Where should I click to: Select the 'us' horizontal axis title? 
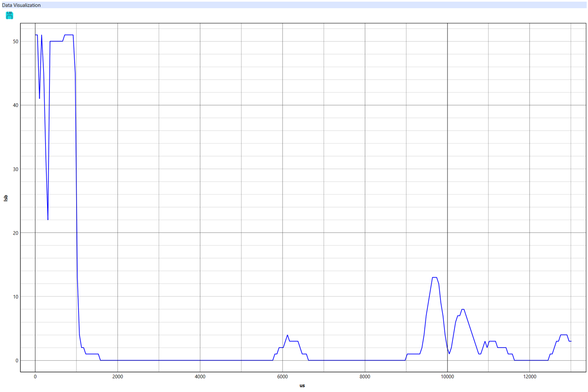(x=302, y=385)
